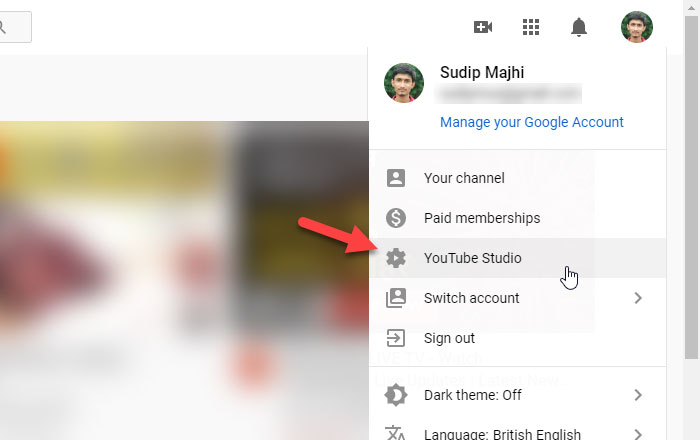Screen dimensions: 700x440
Task: Click the Language translate icon
Action: [x=396, y=434]
